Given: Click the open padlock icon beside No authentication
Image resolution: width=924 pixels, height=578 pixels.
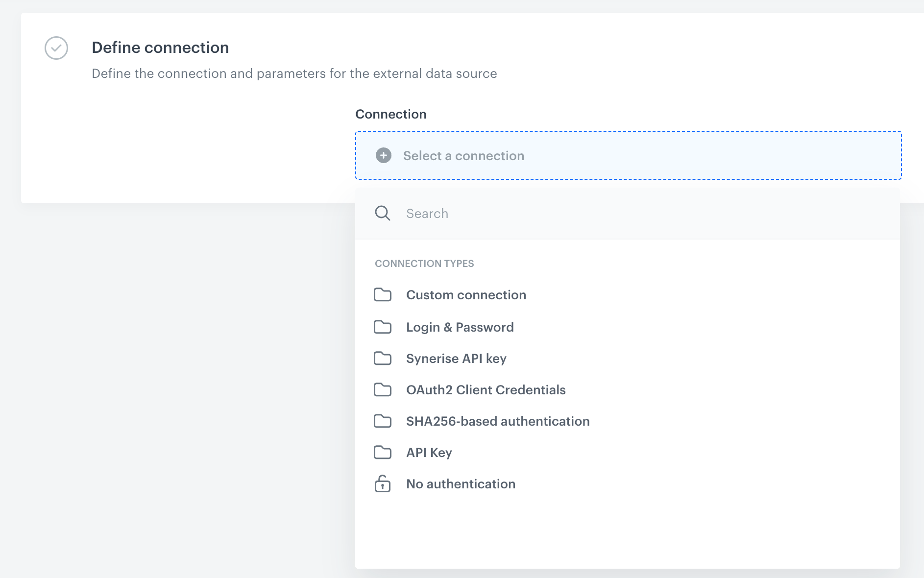Looking at the screenshot, I should (x=383, y=483).
